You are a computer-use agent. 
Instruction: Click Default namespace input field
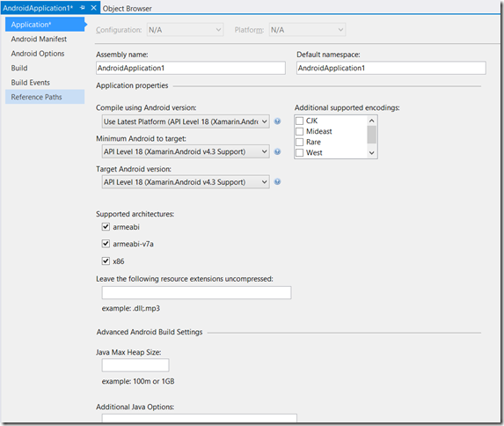[391, 68]
